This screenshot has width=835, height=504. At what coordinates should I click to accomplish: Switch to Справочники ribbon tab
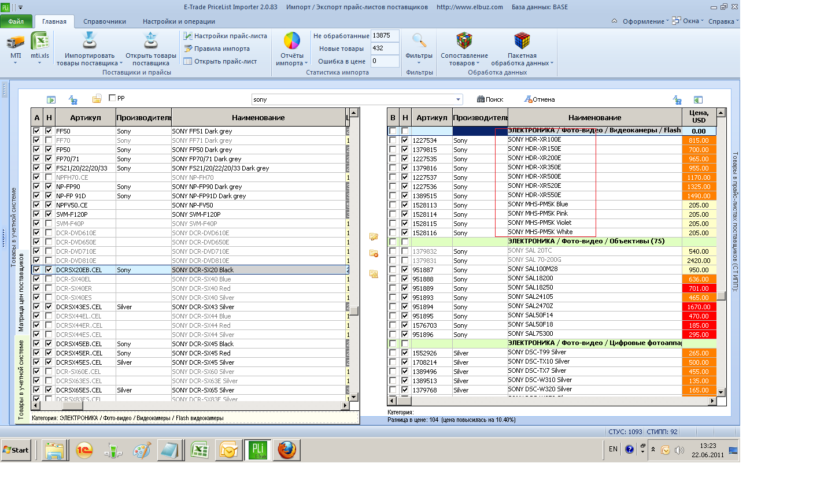[x=105, y=21]
